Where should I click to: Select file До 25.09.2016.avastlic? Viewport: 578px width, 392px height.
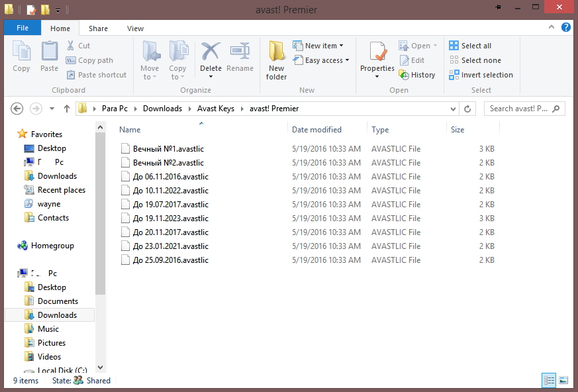(170, 260)
